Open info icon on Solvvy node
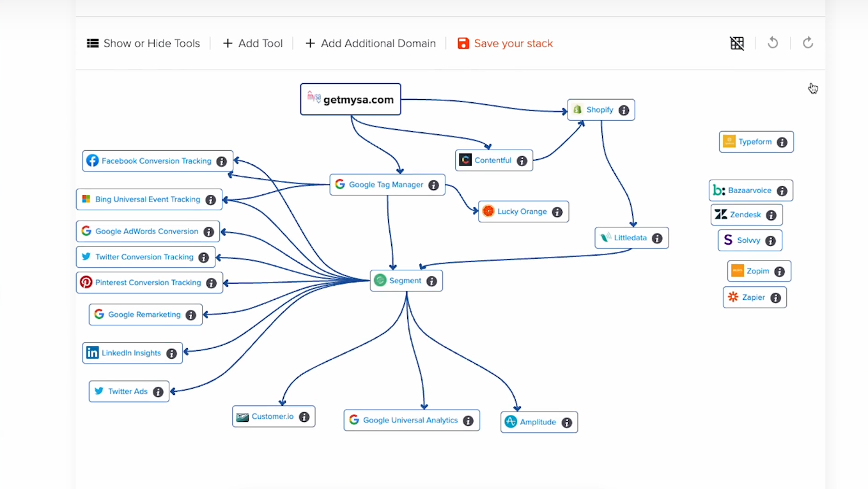The image size is (868, 489). (x=771, y=241)
